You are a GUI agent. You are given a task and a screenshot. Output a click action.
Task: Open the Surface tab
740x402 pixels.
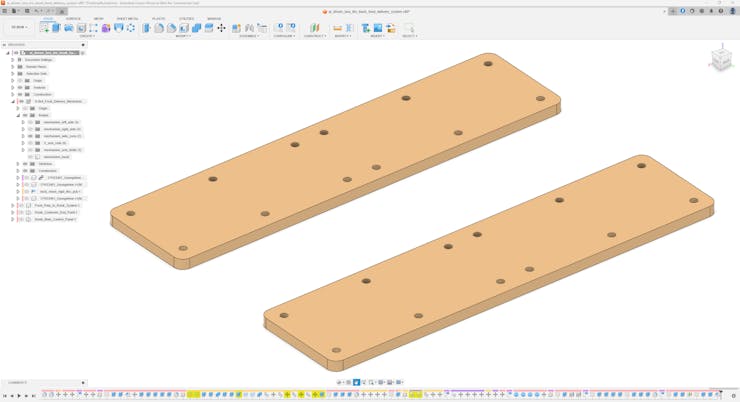pos(73,19)
